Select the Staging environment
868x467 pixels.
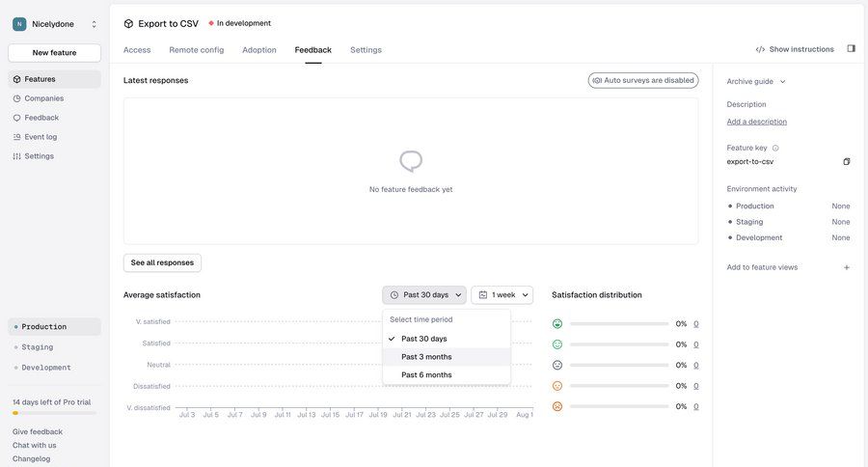[54, 347]
